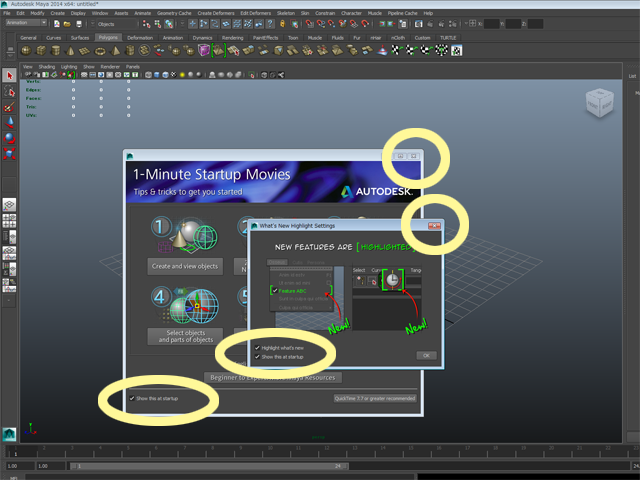The image size is (640, 480).
Task: Activate the Move tool cone icon
Action: click(9, 122)
